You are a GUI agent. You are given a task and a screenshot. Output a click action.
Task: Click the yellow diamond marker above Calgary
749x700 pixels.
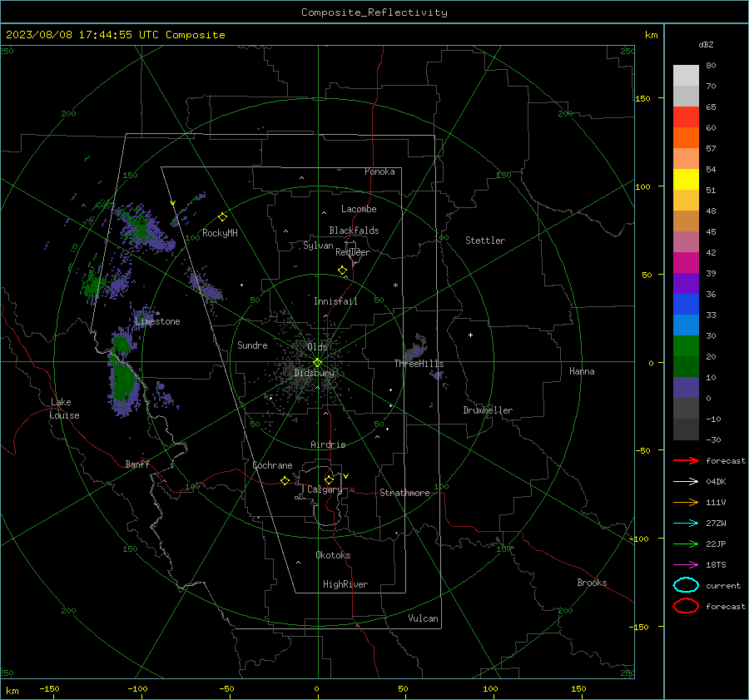click(x=329, y=479)
